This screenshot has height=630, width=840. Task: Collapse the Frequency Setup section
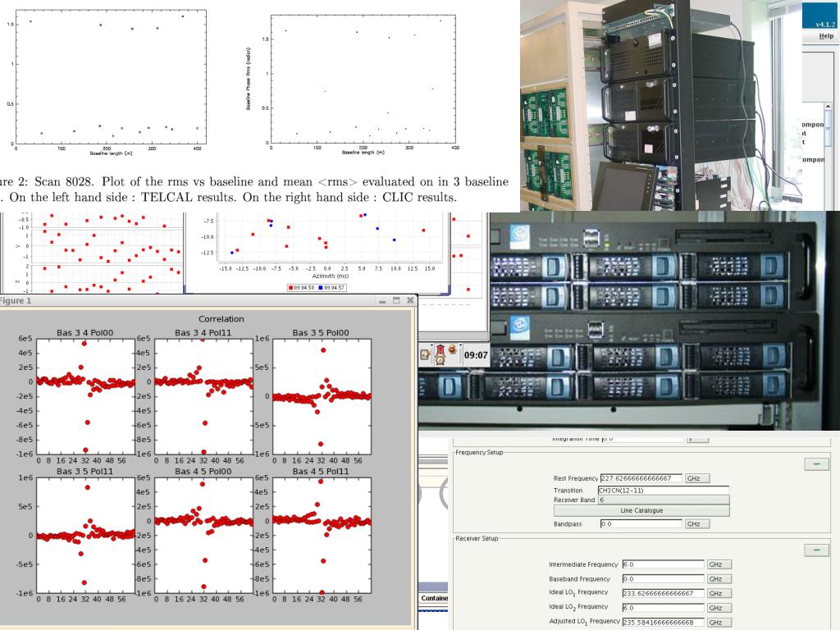(x=816, y=464)
